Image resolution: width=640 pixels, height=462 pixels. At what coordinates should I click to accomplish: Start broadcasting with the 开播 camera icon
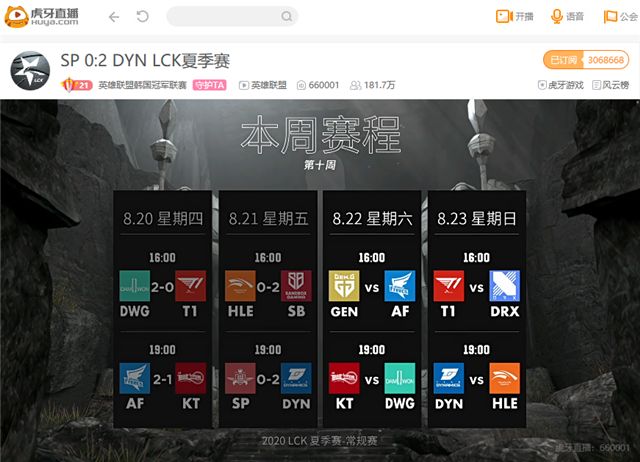pos(504,16)
